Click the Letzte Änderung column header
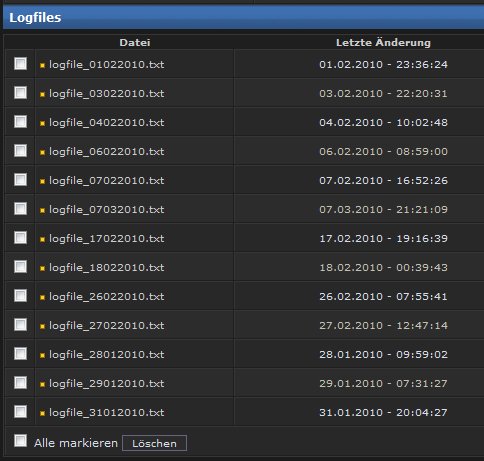Viewport: 484px width, 461px height. (383, 43)
